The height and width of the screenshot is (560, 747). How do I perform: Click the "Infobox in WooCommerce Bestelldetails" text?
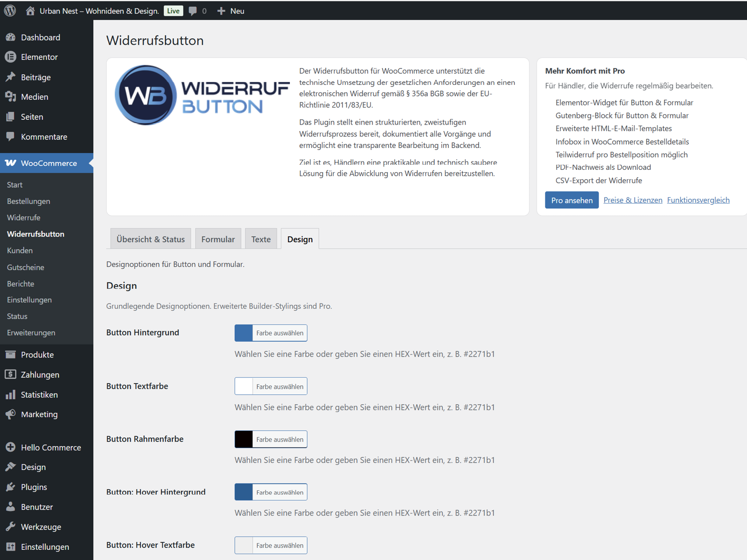pos(622,142)
